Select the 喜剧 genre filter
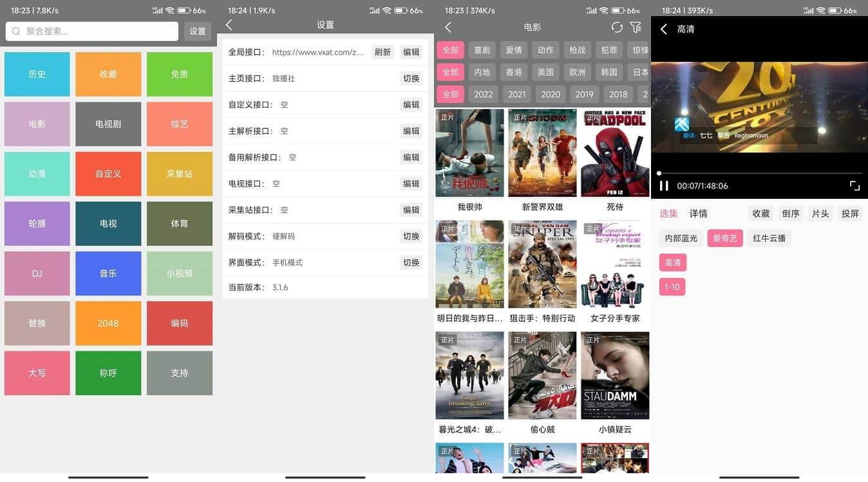 [x=482, y=50]
